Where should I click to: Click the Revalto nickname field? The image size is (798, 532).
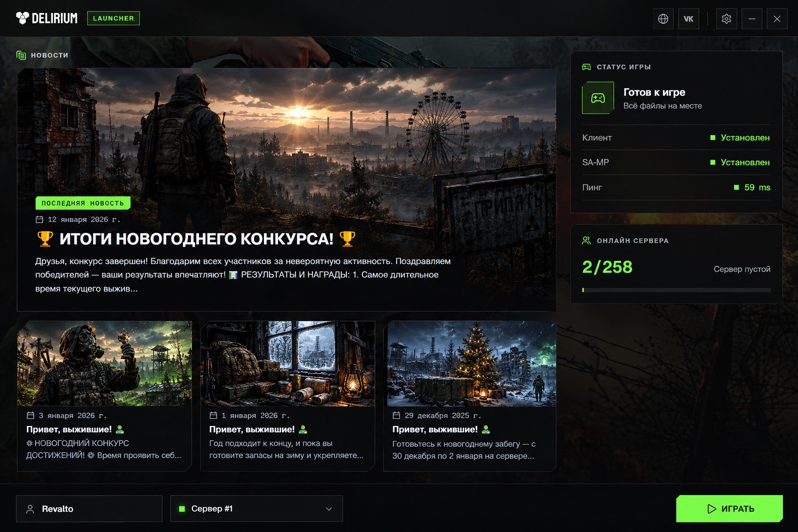[x=89, y=509]
